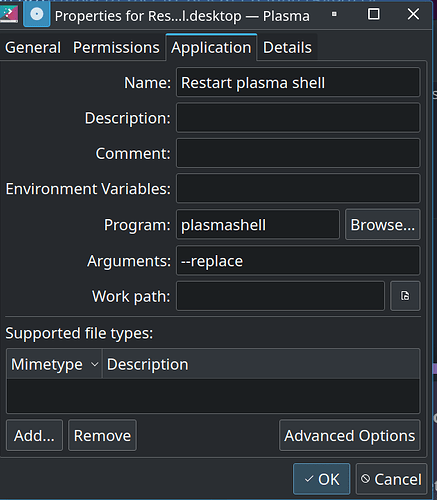This screenshot has width=437, height=500.
Task: Click the Remove file type button
Action: (x=102, y=435)
